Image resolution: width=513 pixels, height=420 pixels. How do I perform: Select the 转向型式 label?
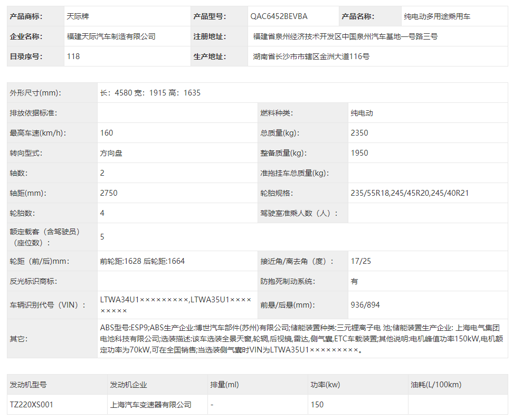point(26,153)
